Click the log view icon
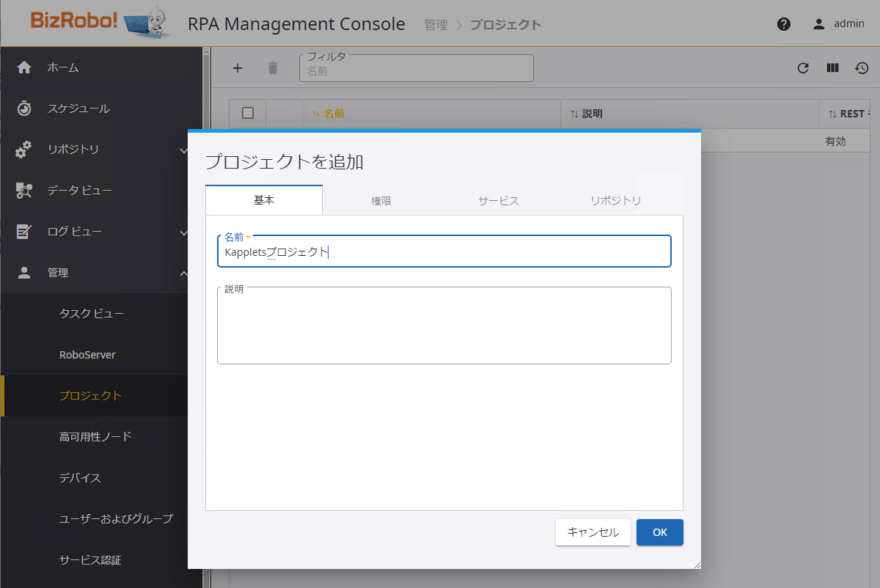Image resolution: width=880 pixels, height=588 pixels. point(24,232)
